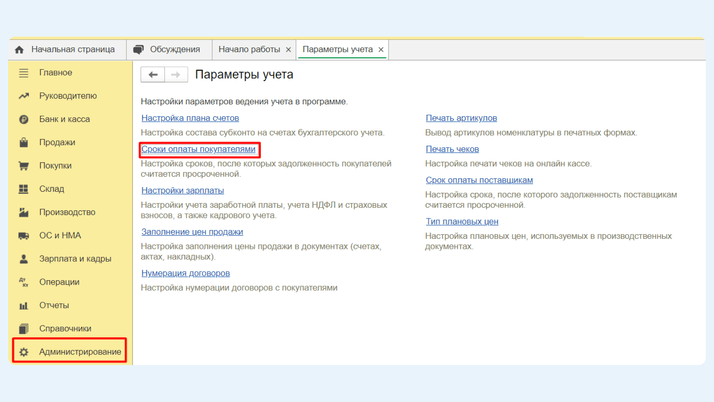Image resolution: width=714 pixels, height=402 pixels.
Task: Open the Зарплата и кадры section
Action: 70,259
